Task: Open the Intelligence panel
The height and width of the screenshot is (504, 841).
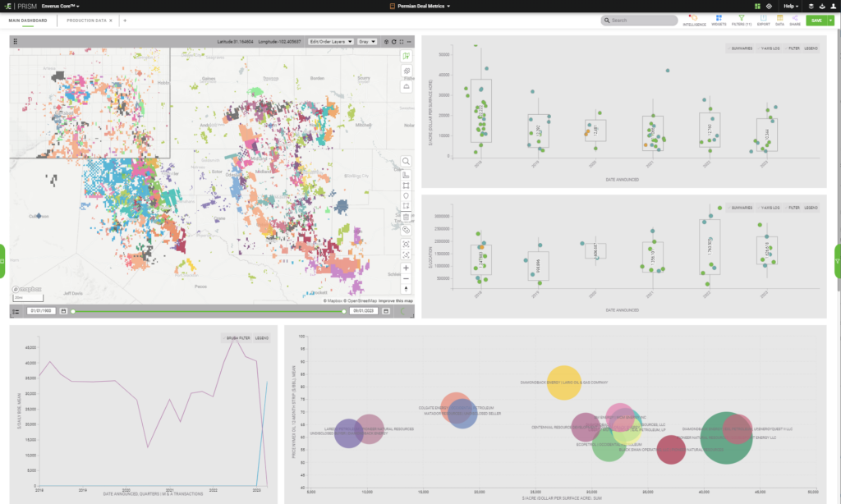Action: (x=695, y=19)
